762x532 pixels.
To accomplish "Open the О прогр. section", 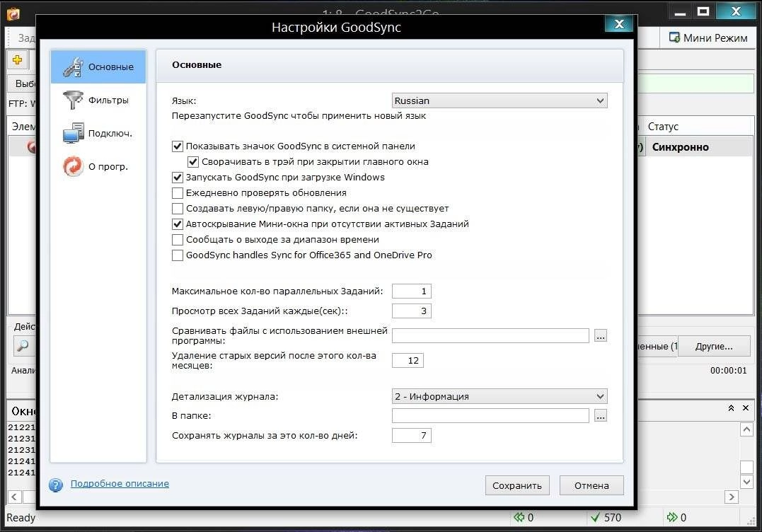I will tap(98, 166).
